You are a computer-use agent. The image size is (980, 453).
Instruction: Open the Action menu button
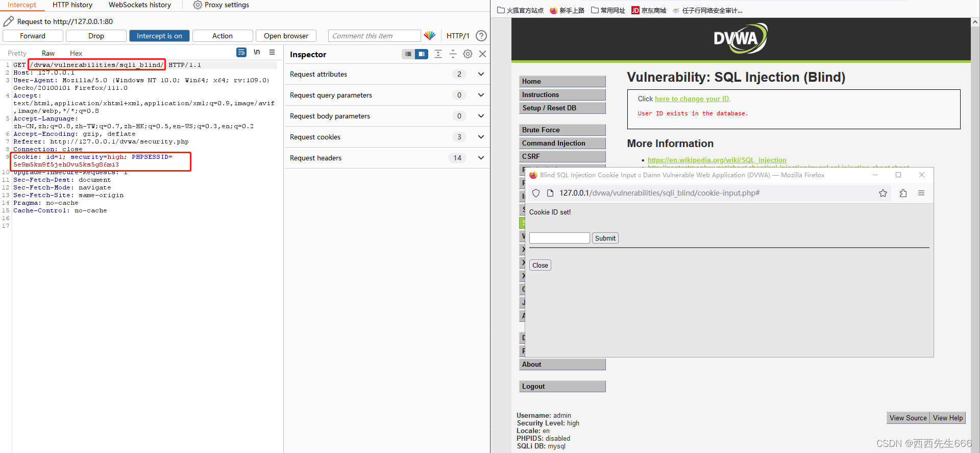point(223,36)
